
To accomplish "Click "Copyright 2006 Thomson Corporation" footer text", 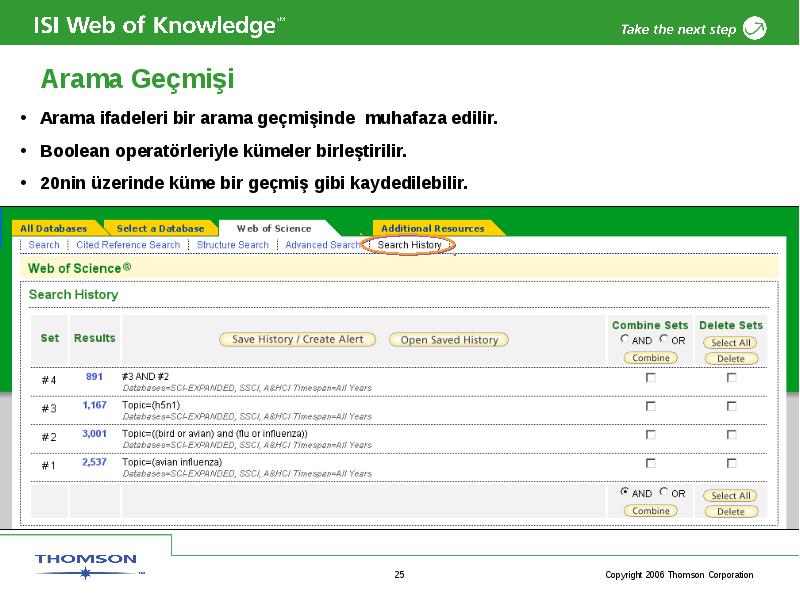I will pyautogui.click(x=679, y=574).
